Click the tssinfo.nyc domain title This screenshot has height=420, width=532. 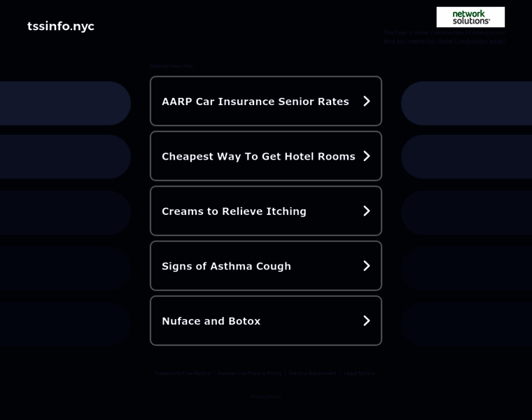point(61,26)
